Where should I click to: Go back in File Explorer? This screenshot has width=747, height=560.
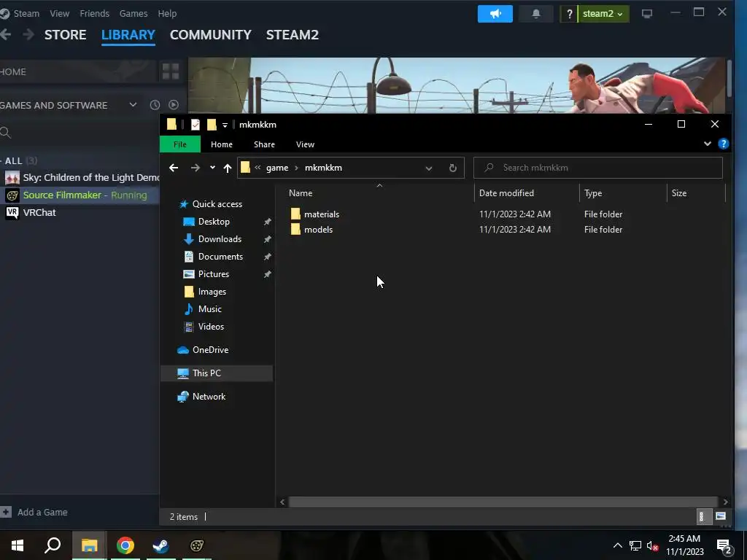pos(174,168)
